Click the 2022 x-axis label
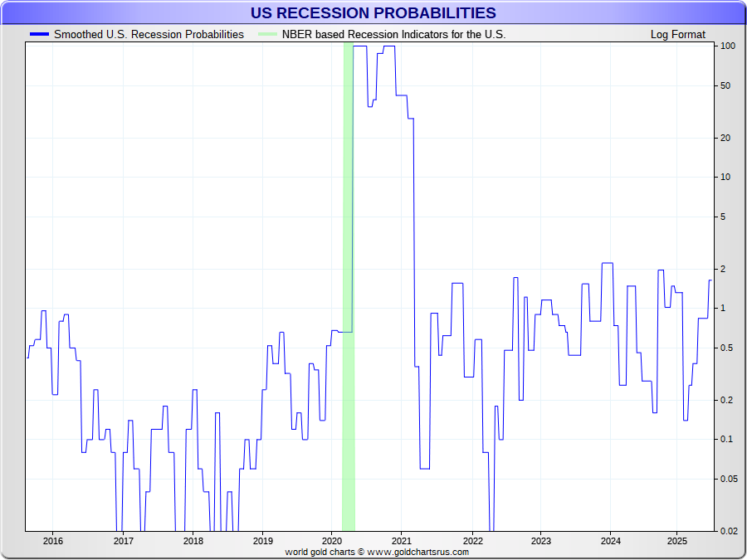Screen dimensions: 747x560 [472, 541]
